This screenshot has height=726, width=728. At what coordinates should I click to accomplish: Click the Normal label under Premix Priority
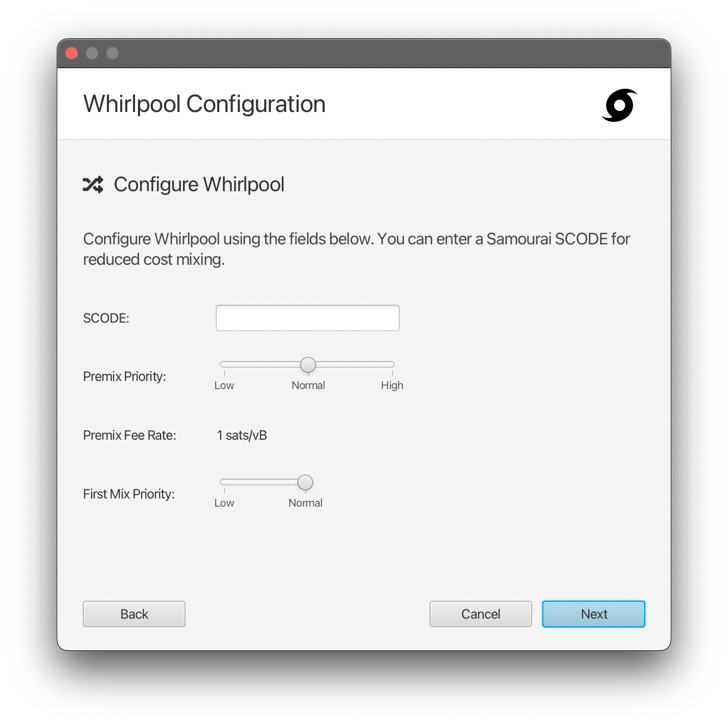[308, 385]
